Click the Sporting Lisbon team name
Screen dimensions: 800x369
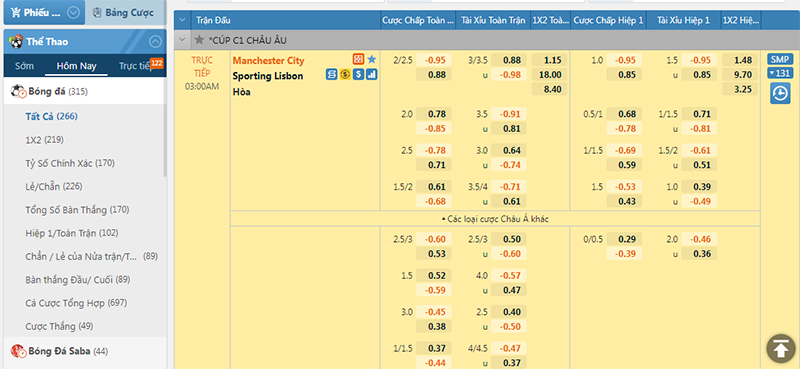pos(267,76)
